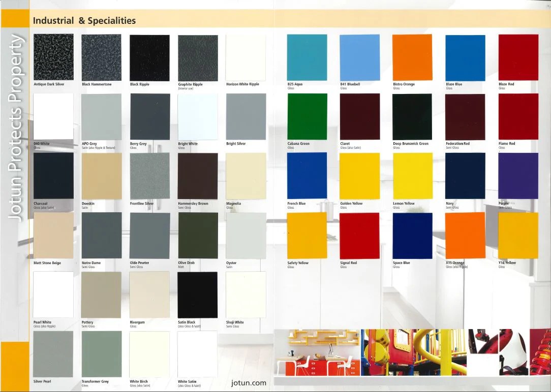Click the B25 Aqua swatch

307,57
